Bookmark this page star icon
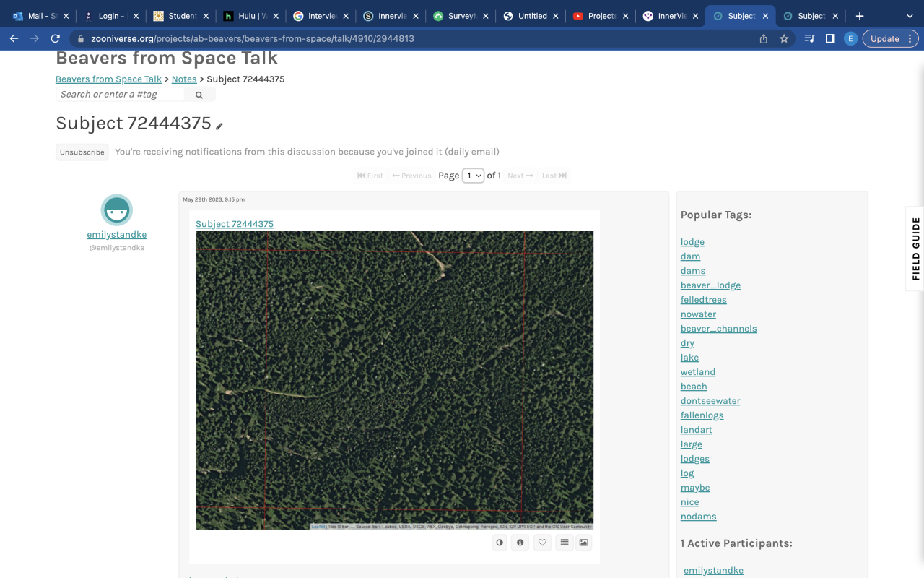 [x=784, y=39]
